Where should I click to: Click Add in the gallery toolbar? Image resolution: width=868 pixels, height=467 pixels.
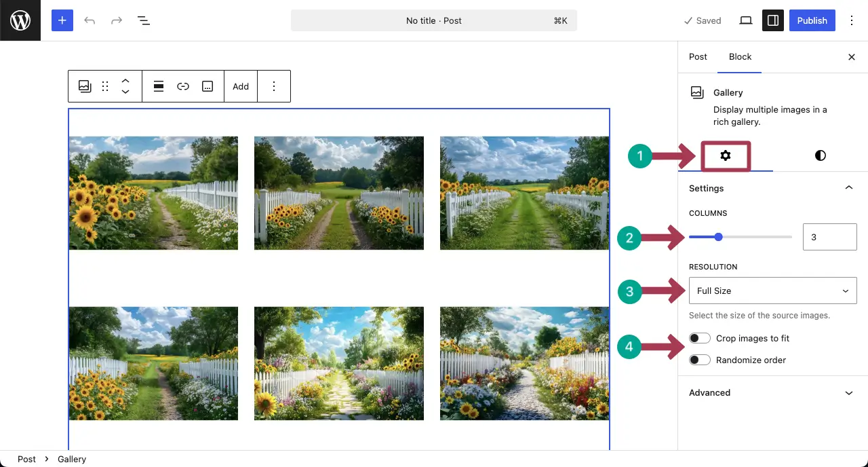click(241, 86)
